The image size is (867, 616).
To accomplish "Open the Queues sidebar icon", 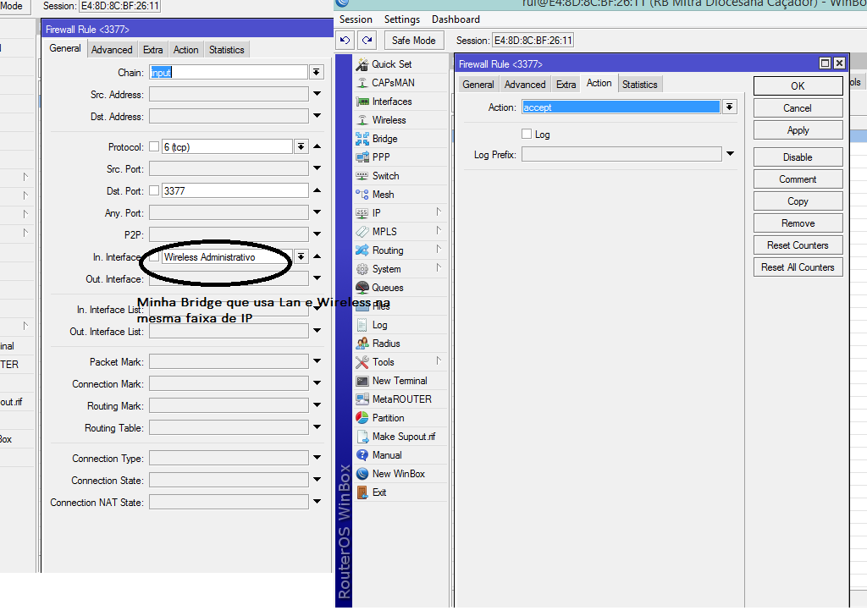I will pos(362,288).
